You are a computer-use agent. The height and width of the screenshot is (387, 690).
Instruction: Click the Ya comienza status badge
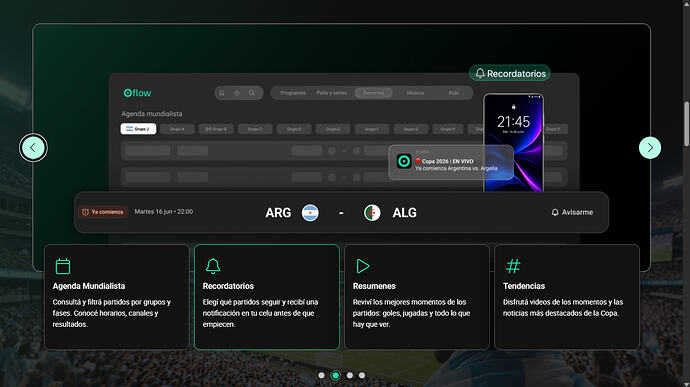tap(103, 212)
